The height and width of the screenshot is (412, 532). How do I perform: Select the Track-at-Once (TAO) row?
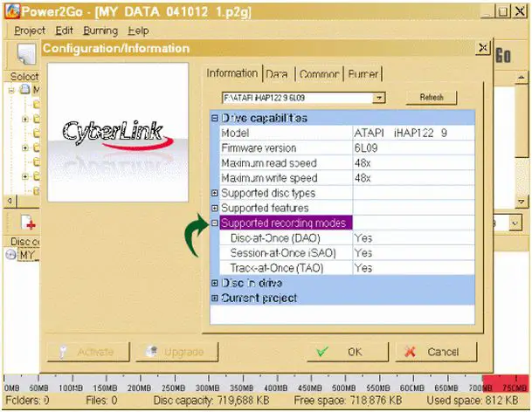[x=347, y=268]
